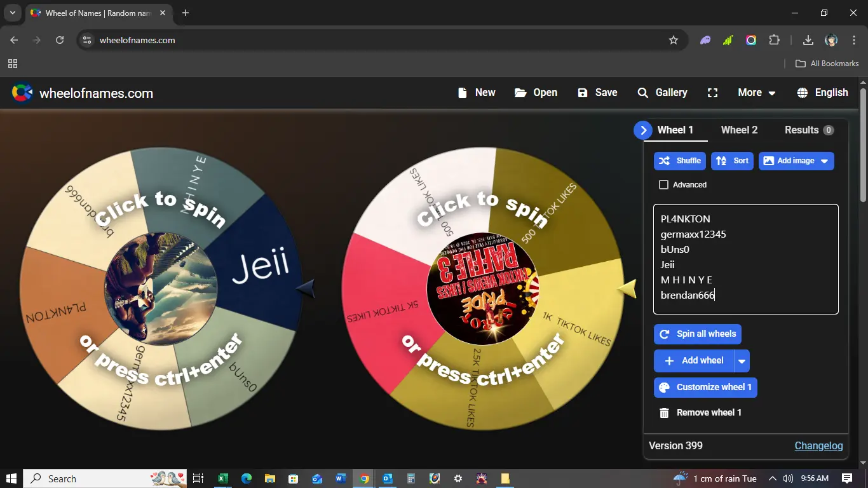Spin the left wheel with names
The height and width of the screenshot is (488, 868).
161,289
